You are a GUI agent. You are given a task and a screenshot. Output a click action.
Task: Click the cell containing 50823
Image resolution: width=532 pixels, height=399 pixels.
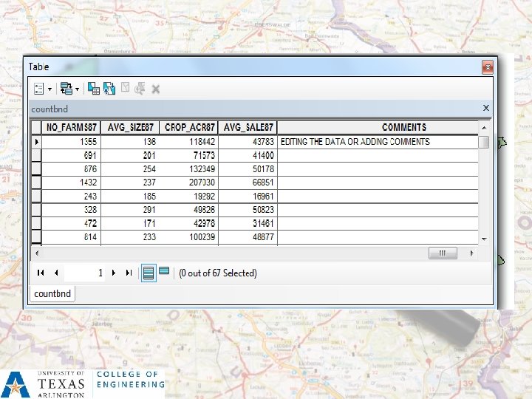[x=248, y=210]
